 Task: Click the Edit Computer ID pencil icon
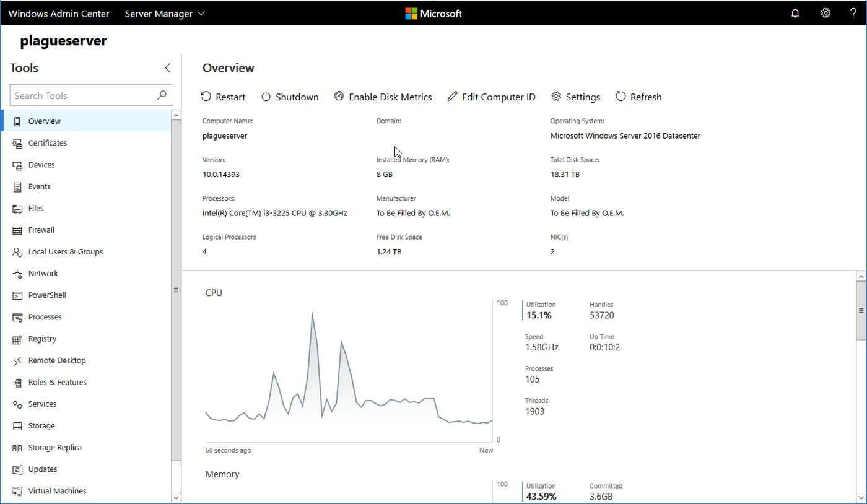pos(453,97)
